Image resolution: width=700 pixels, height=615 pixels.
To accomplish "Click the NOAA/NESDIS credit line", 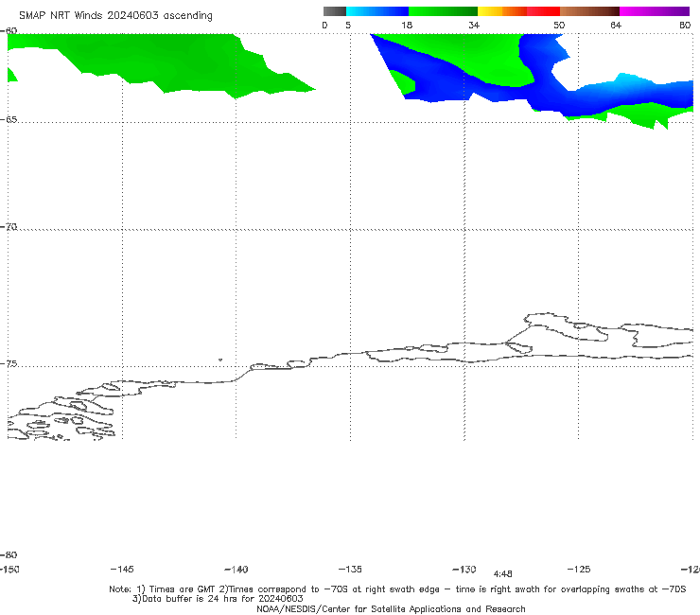I will [391, 609].
